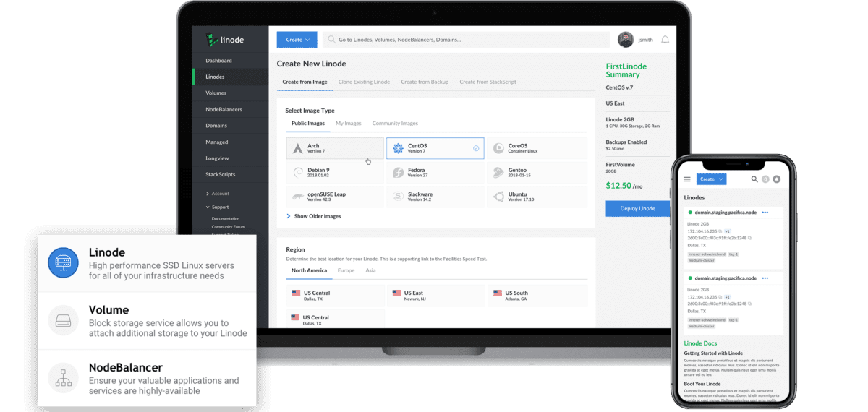
Task: Choose the Ubuntu 17.10 image option
Action: tap(535, 196)
